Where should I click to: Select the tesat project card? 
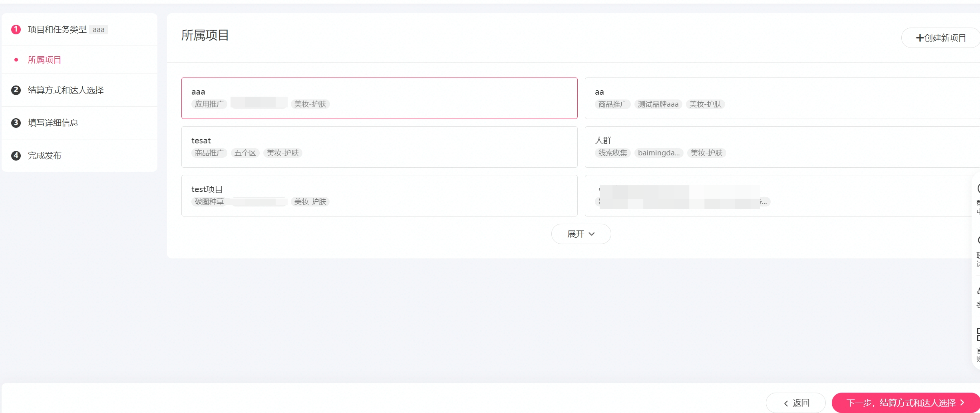[x=380, y=147]
